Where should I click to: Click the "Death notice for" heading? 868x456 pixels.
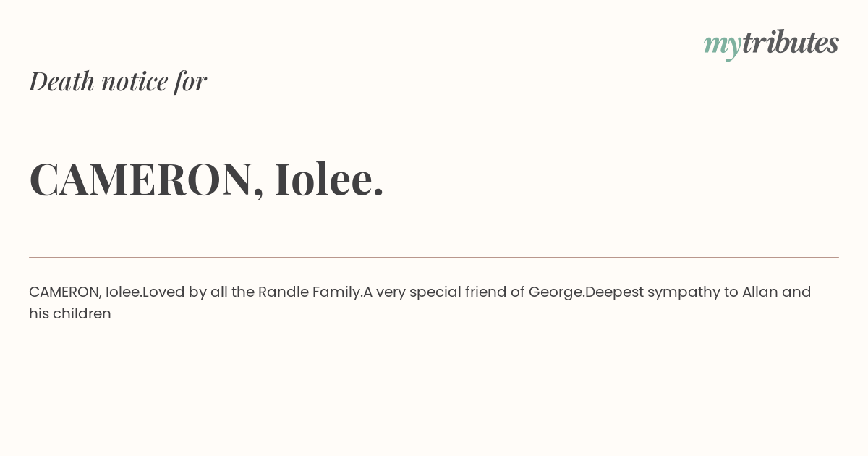pyautogui.click(x=118, y=81)
